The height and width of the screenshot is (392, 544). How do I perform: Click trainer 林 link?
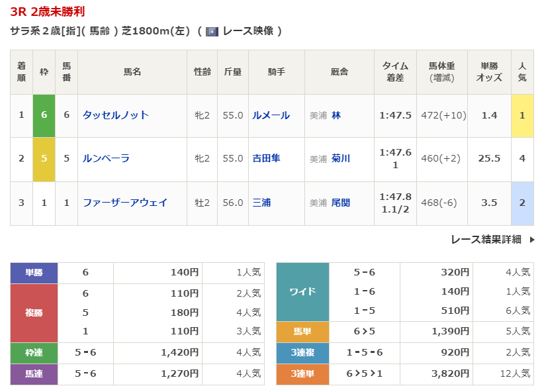pos(336,115)
